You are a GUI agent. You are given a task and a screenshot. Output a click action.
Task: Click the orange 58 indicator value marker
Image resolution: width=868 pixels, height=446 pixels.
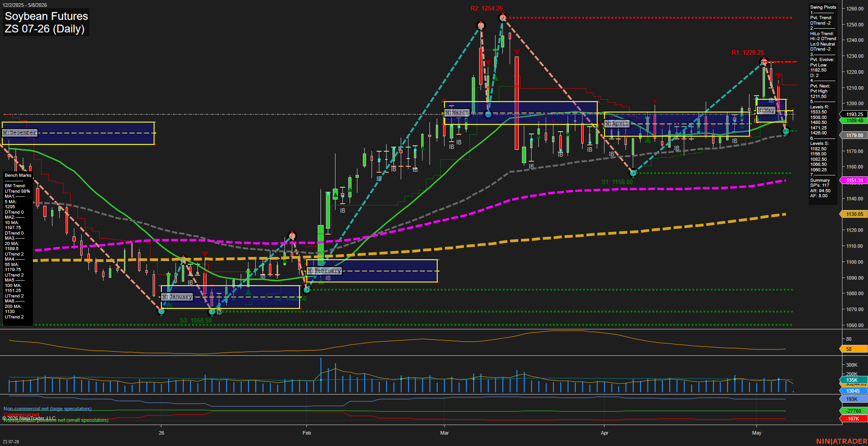point(854,349)
